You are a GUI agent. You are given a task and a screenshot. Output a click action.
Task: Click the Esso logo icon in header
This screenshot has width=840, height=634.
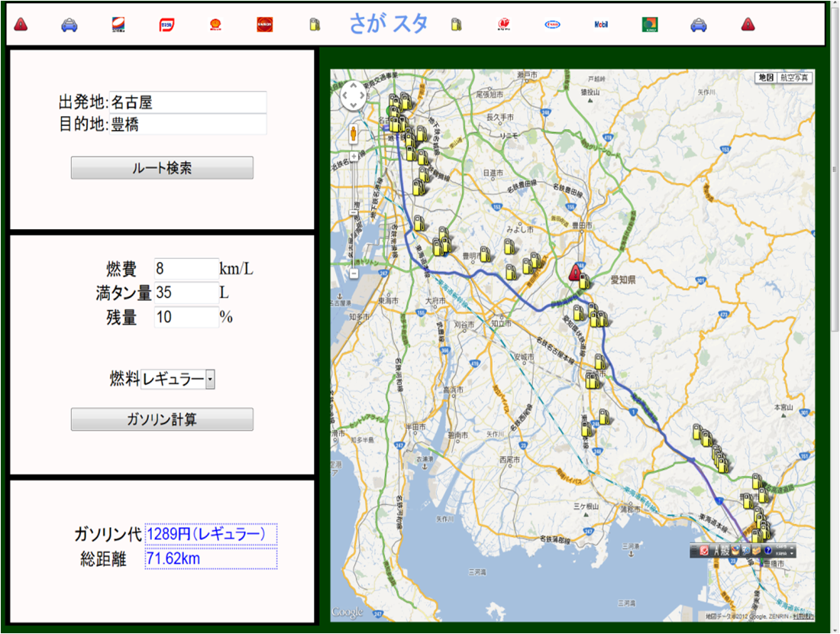pos(552,25)
